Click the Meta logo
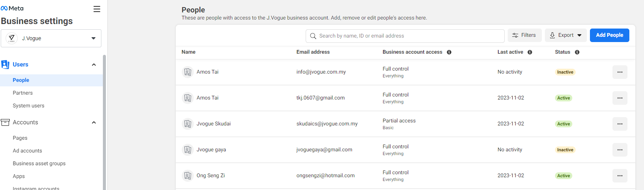Viewport: 644px width, 190px height. click(12, 8)
